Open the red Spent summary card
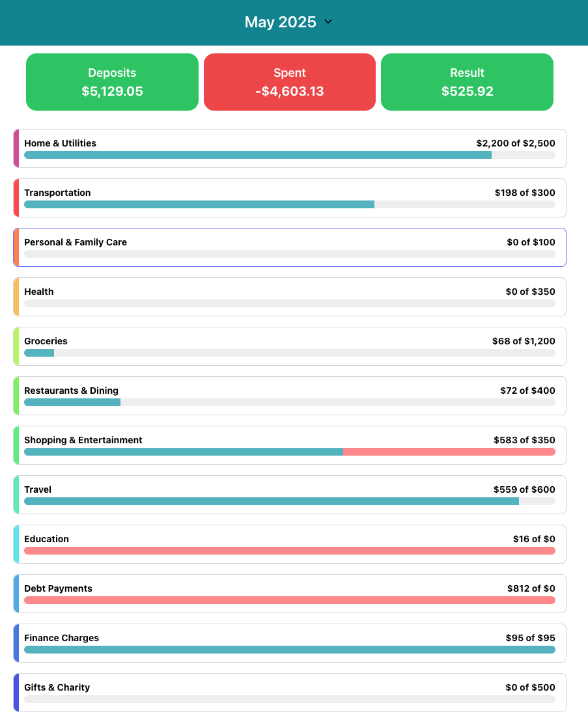 click(x=289, y=82)
